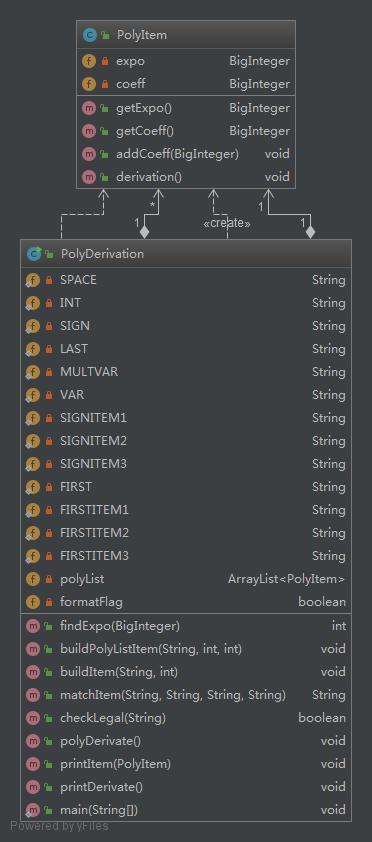
Task: Select findExpo(BigInteger) method
Action: pyautogui.click(x=186, y=626)
